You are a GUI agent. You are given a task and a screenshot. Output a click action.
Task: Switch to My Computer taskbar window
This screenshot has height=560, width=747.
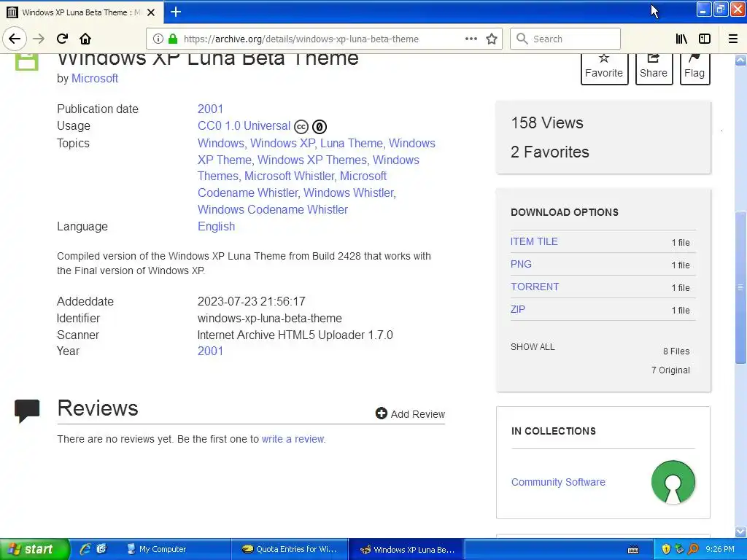click(174, 549)
